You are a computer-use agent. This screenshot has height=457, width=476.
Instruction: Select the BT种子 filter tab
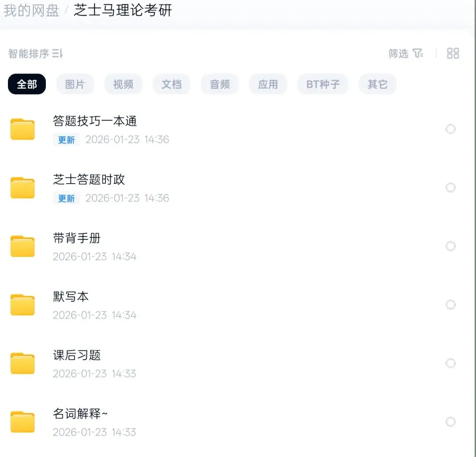[323, 84]
